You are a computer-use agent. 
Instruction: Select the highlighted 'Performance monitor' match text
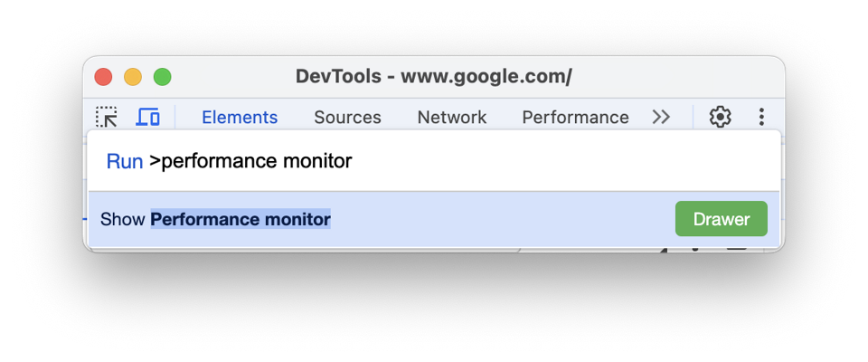pyautogui.click(x=241, y=219)
